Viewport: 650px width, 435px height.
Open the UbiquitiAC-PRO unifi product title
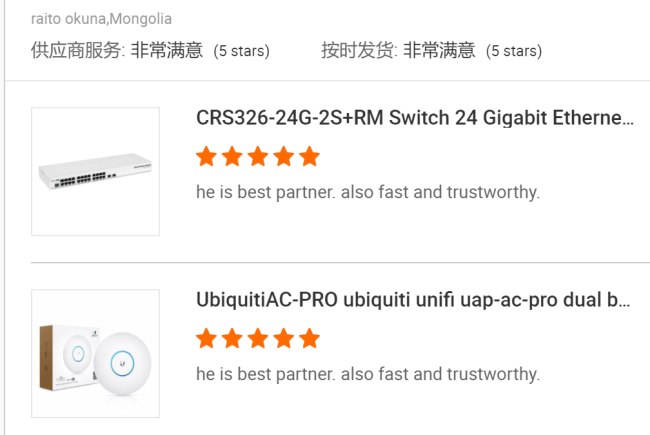pos(413,301)
